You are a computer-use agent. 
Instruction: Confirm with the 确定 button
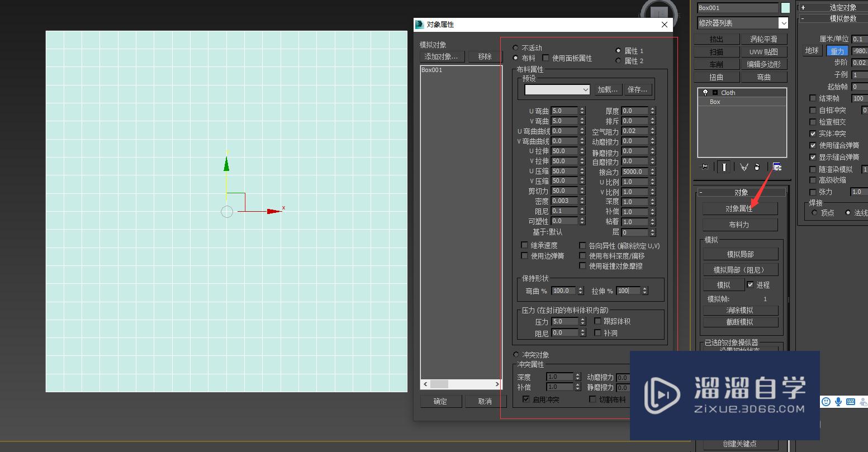(440, 401)
